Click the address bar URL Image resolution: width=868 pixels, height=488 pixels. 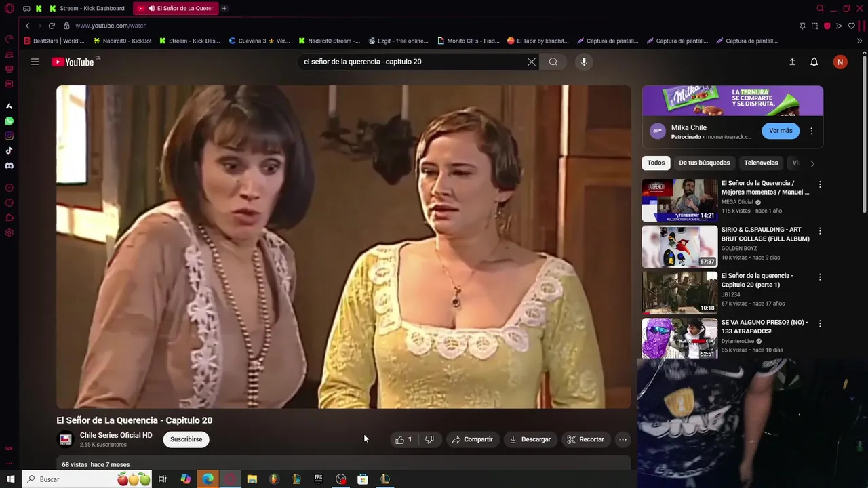coord(111,26)
